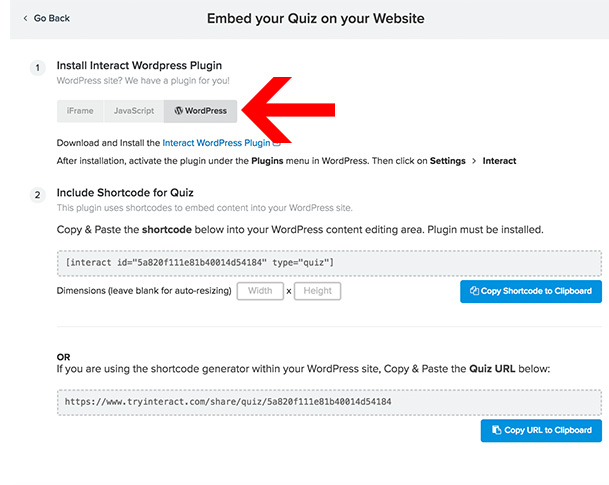The width and height of the screenshot is (609, 485).
Task: Click the Go Back chevron arrow icon
Action: pos(26,18)
